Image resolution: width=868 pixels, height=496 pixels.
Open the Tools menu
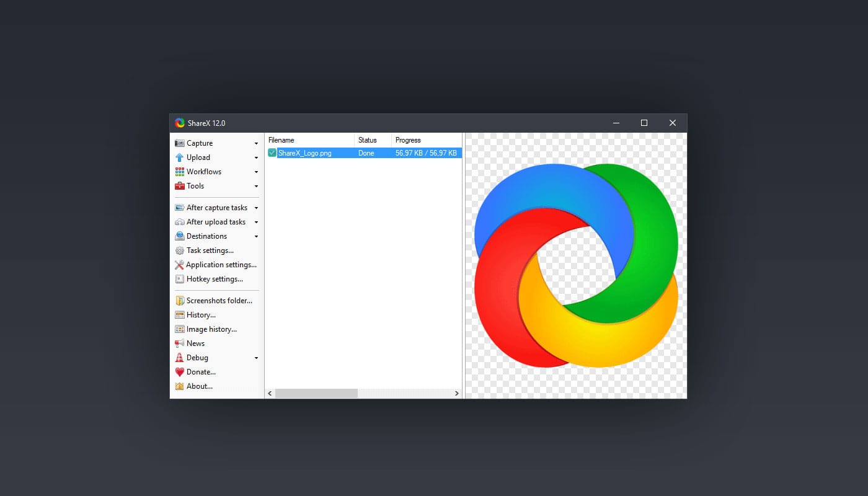[217, 186]
